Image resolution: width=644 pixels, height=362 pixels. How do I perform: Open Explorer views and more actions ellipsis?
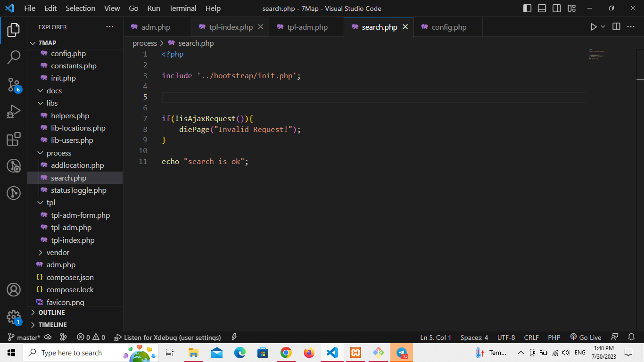coord(110,27)
